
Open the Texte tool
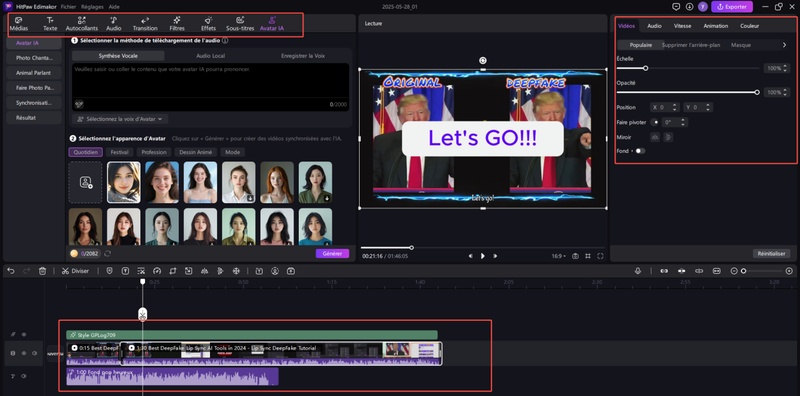50,24
